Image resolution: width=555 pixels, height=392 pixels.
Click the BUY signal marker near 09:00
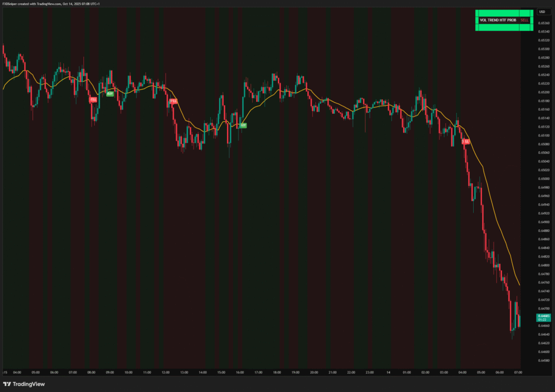[x=110, y=93]
